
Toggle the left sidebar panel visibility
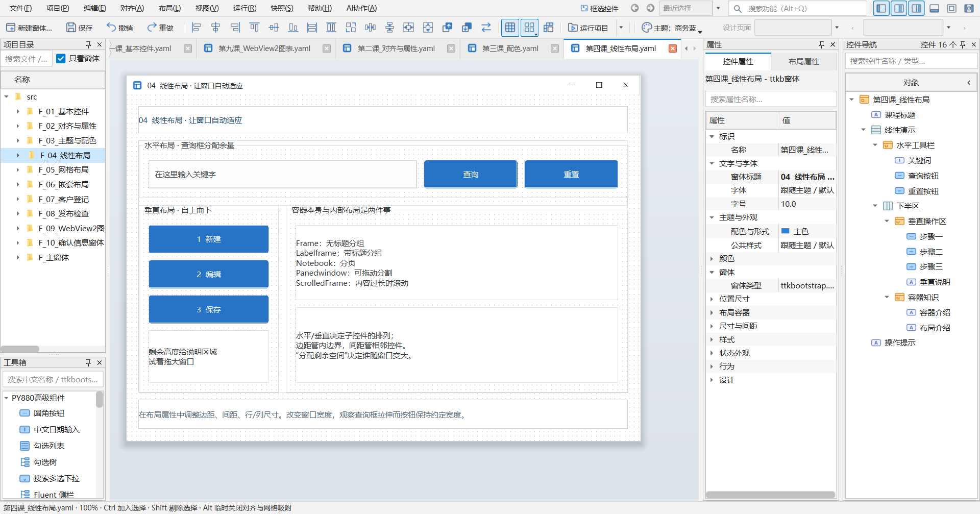[x=881, y=8]
